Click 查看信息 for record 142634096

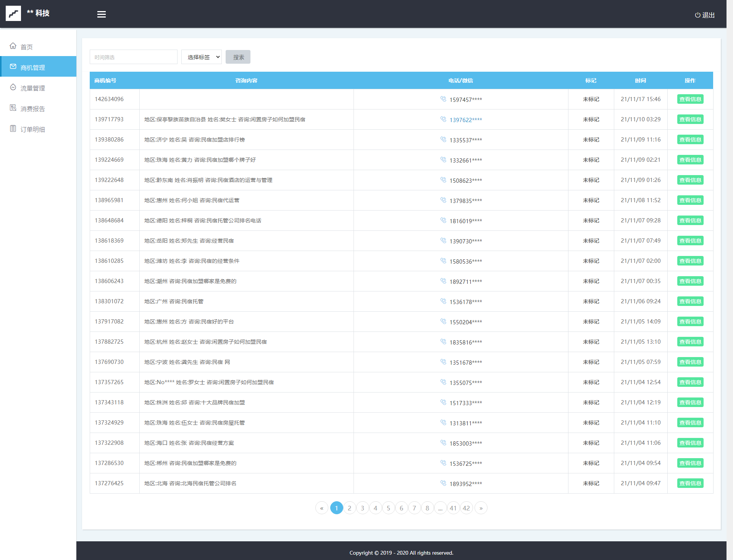[x=690, y=99]
